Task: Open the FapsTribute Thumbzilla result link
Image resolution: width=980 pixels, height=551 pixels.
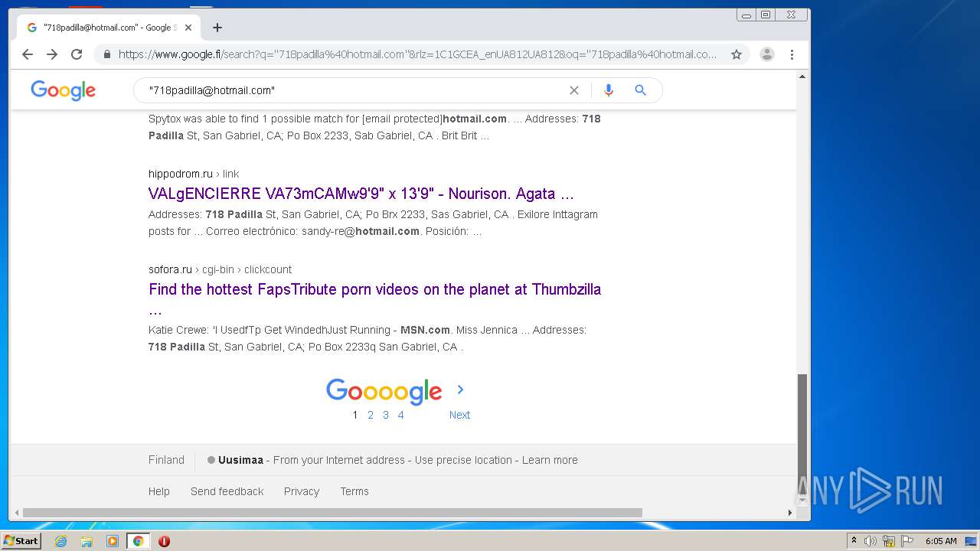Action: 375,289
